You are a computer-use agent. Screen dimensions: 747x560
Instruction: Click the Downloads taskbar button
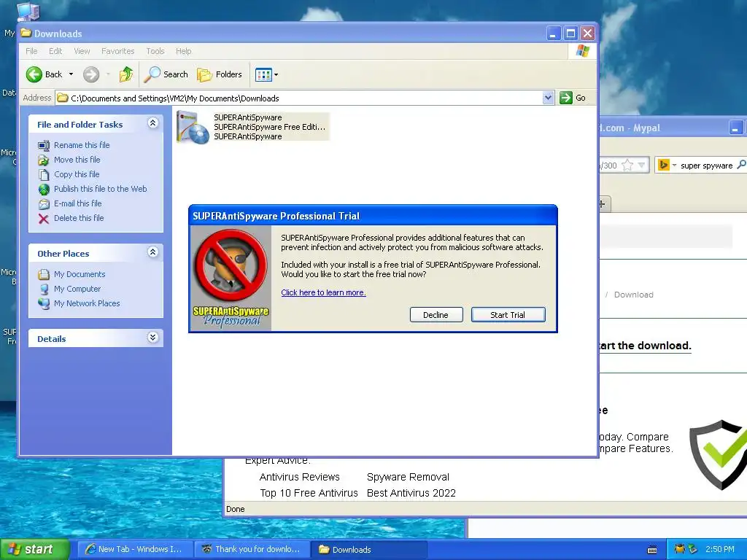click(369, 549)
